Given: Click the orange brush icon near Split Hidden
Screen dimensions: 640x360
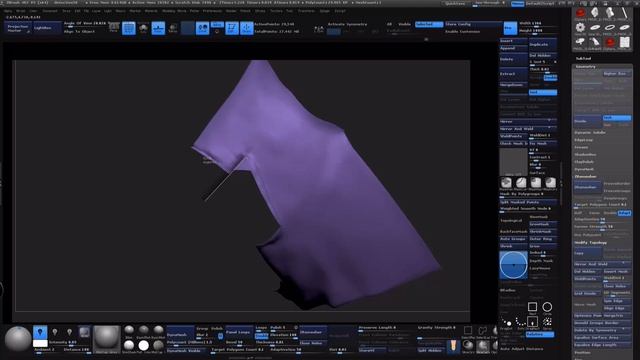Looking at the screenshot, I should (453, 346).
